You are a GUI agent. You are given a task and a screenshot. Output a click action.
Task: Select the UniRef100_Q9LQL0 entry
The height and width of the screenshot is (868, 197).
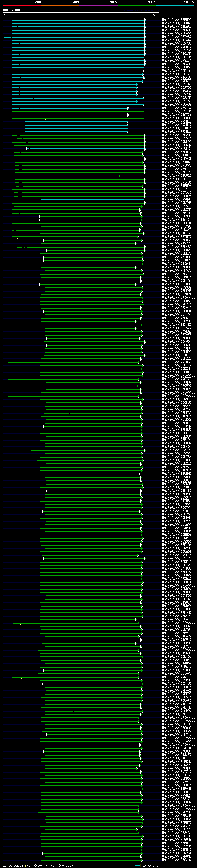pos(177,47)
